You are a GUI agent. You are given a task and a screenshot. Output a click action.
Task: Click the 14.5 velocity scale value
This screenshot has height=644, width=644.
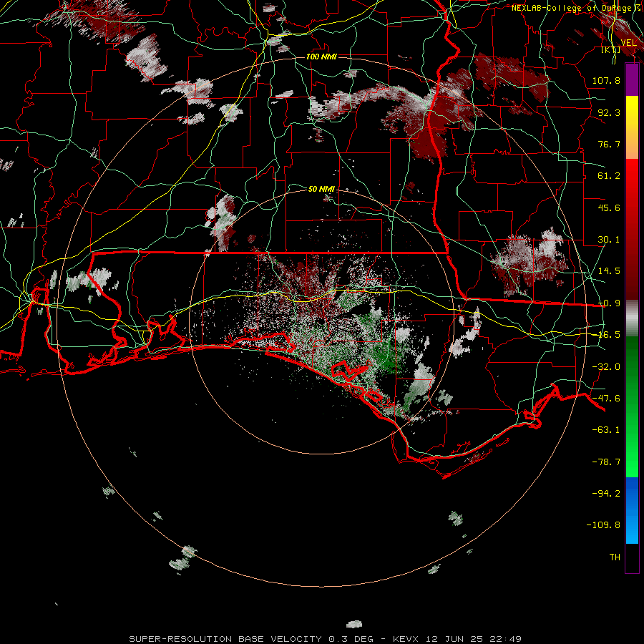tap(609, 271)
